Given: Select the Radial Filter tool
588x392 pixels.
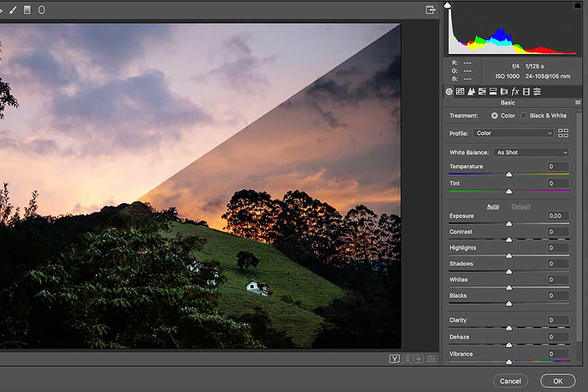Looking at the screenshot, I should 41,10.
